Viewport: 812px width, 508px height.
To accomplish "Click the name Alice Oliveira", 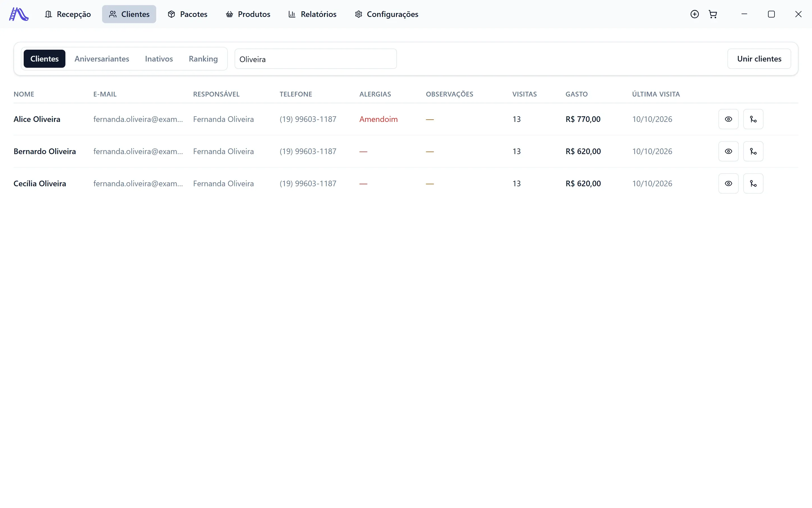I will 37,119.
